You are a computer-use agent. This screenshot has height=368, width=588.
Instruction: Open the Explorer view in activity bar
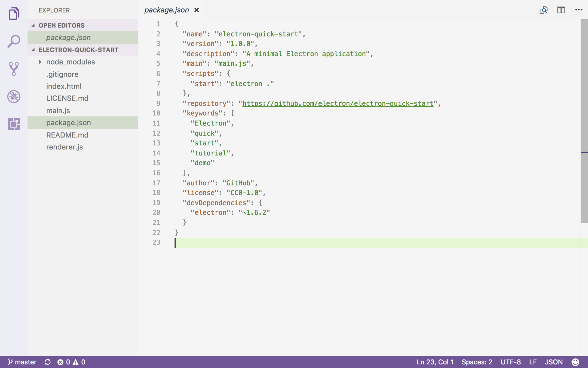(14, 13)
